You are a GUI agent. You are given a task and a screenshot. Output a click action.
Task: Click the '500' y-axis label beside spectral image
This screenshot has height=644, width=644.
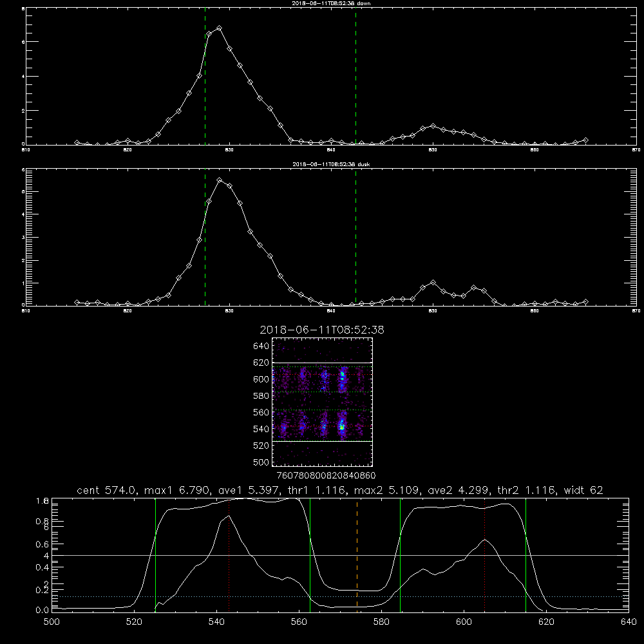tap(261, 462)
